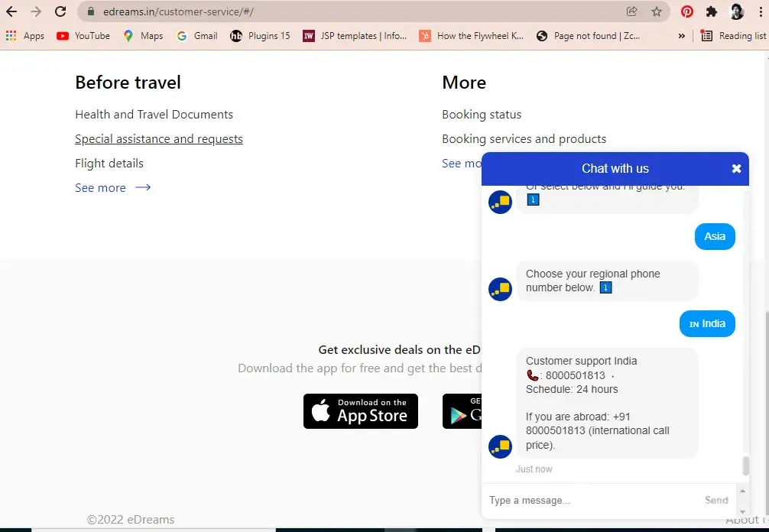The height and width of the screenshot is (532, 769).
Task: Select the India chat reply bubble
Action: [x=707, y=323]
